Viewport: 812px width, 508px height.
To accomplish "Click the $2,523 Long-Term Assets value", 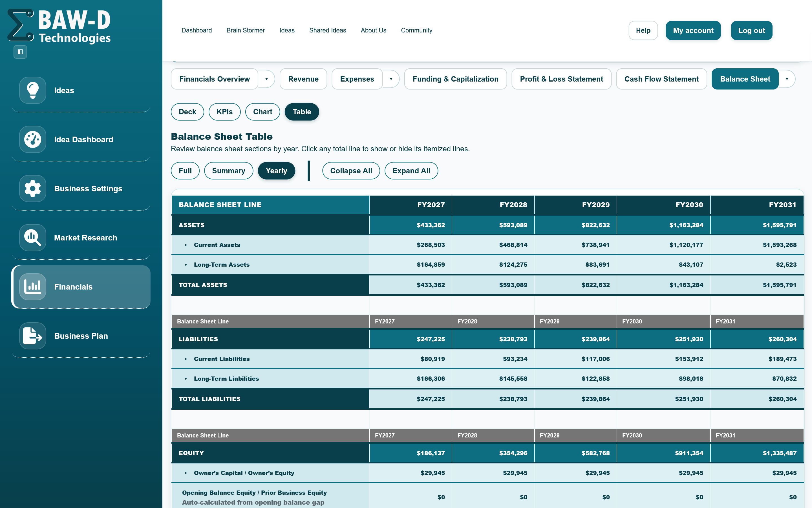I will 786,265.
